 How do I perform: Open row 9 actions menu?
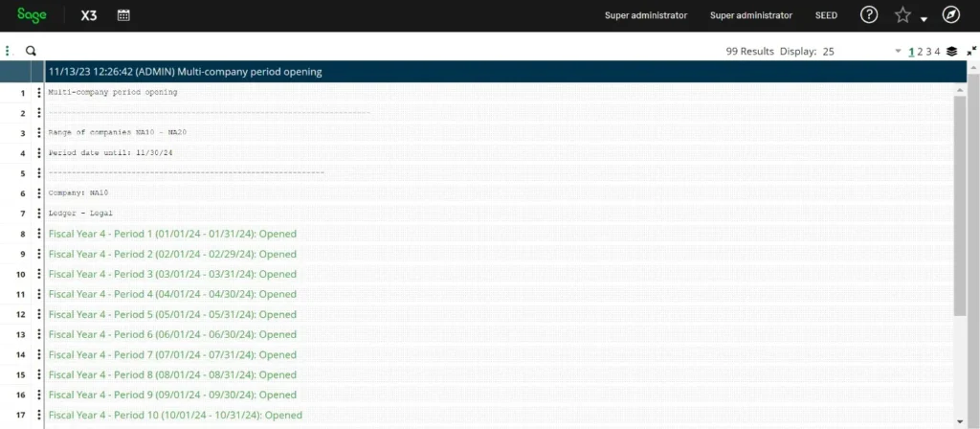tap(38, 254)
